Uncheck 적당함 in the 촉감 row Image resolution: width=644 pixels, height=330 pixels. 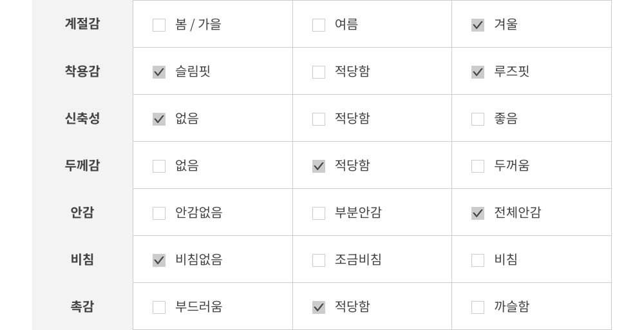click(319, 307)
